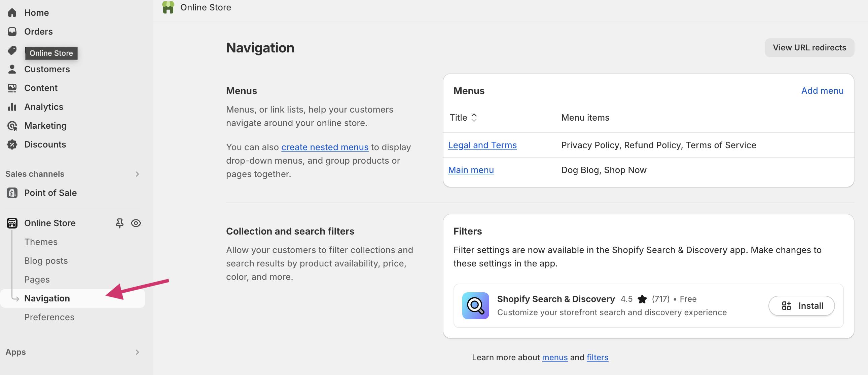Open Analytics in sidebar

(x=44, y=107)
